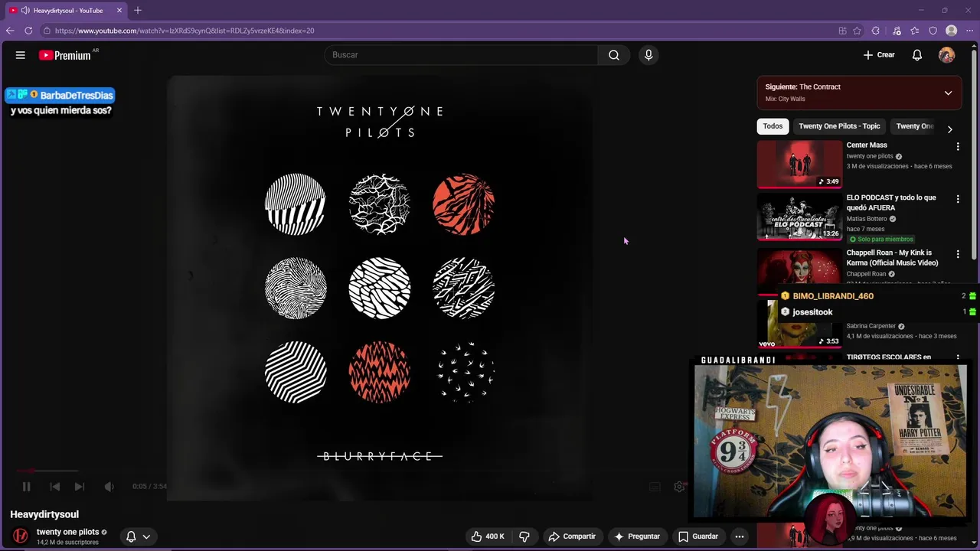This screenshot has height=551, width=980.
Task: Start voice search with the microphone
Action: tap(648, 55)
